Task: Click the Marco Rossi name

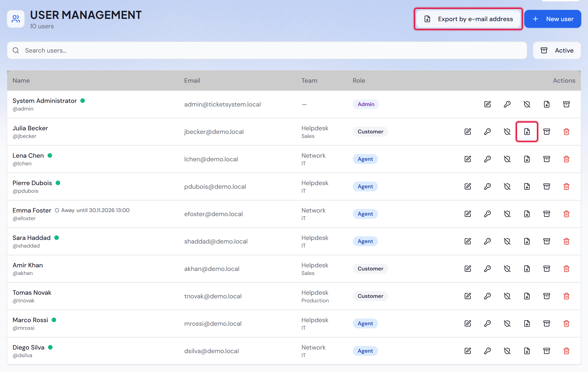Action: 30,320
